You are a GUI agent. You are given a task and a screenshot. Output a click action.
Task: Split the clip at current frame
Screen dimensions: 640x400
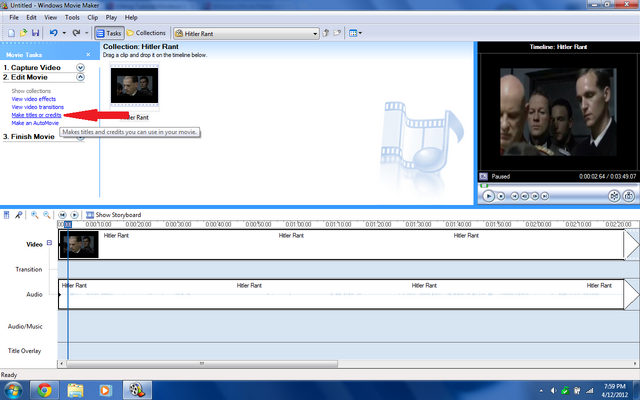[x=614, y=196]
